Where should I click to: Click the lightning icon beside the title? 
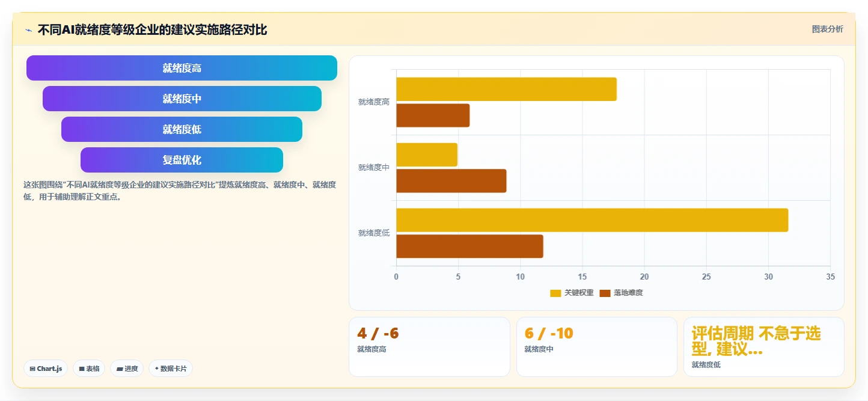[28, 30]
